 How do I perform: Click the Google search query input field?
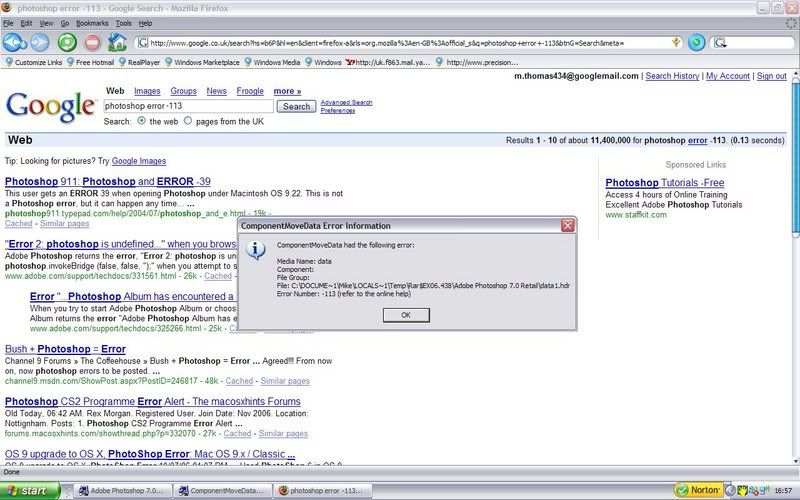point(188,106)
